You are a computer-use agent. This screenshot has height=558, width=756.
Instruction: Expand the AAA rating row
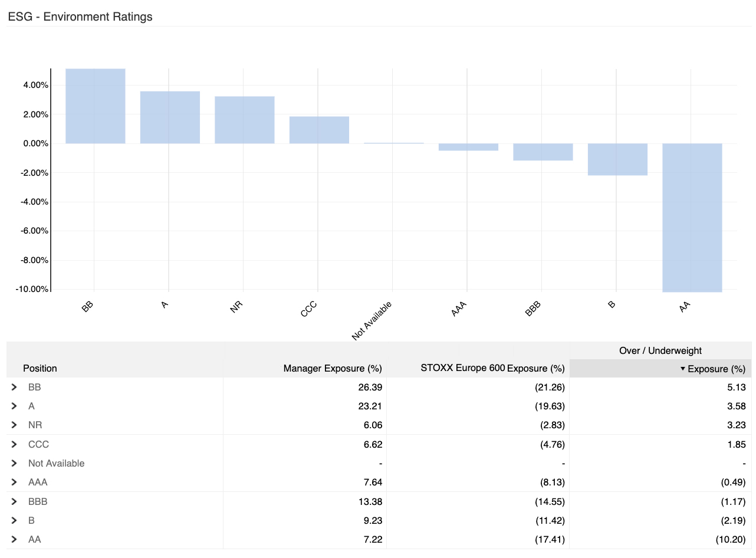click(14, 482)
